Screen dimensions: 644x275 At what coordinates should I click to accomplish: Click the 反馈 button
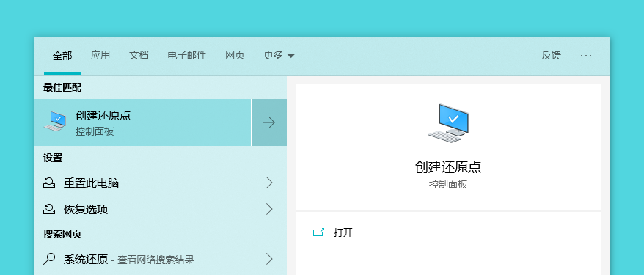pos(551,55)
